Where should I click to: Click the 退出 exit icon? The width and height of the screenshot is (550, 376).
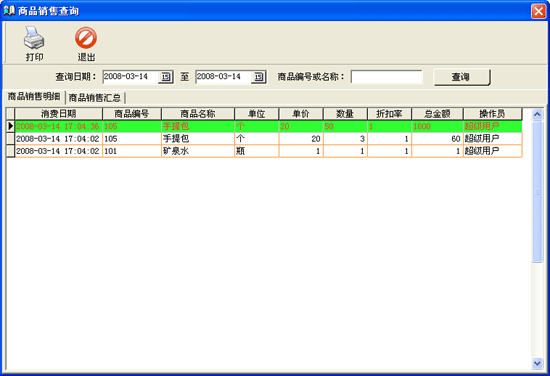86,38
